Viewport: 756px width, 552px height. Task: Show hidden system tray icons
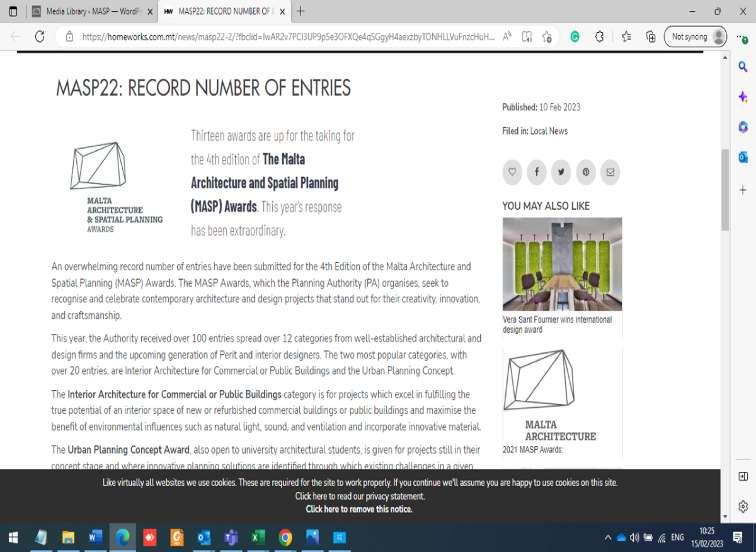click(x=608, y=538)
